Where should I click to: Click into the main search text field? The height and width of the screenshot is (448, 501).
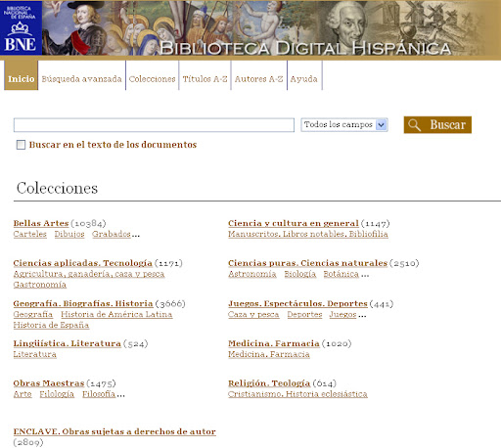point(154,125)
